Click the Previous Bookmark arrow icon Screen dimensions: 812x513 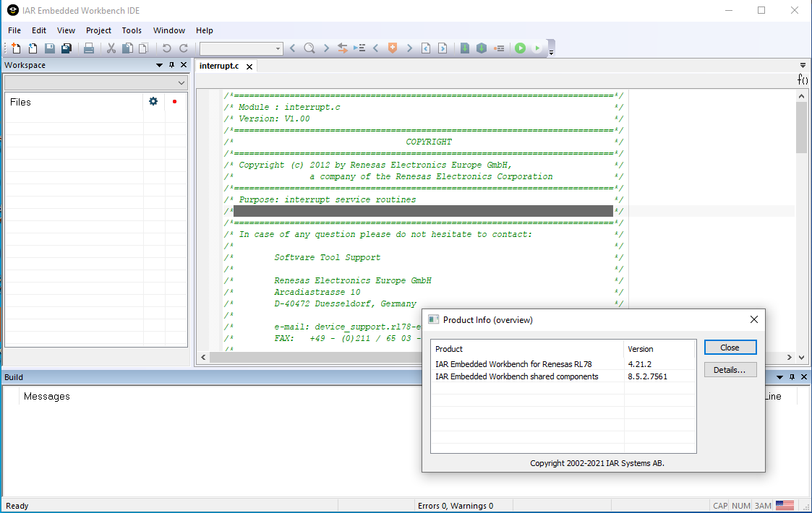click(376, 48)
